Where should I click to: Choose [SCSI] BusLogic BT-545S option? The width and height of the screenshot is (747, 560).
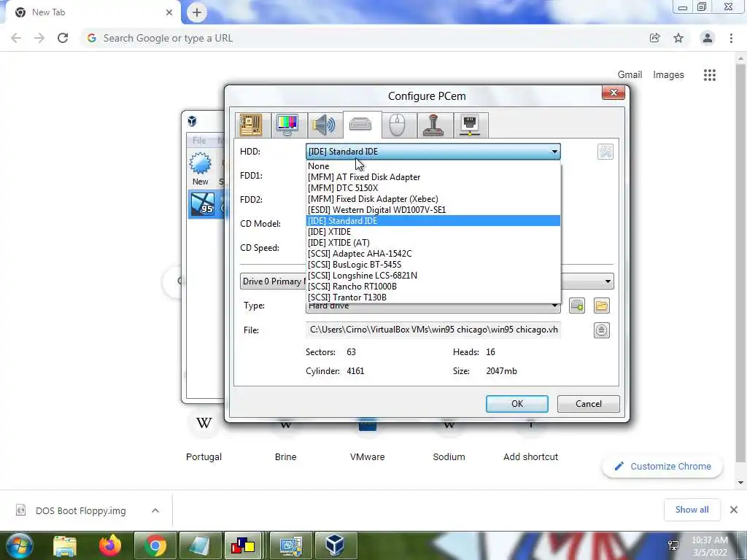coord(433,265)
